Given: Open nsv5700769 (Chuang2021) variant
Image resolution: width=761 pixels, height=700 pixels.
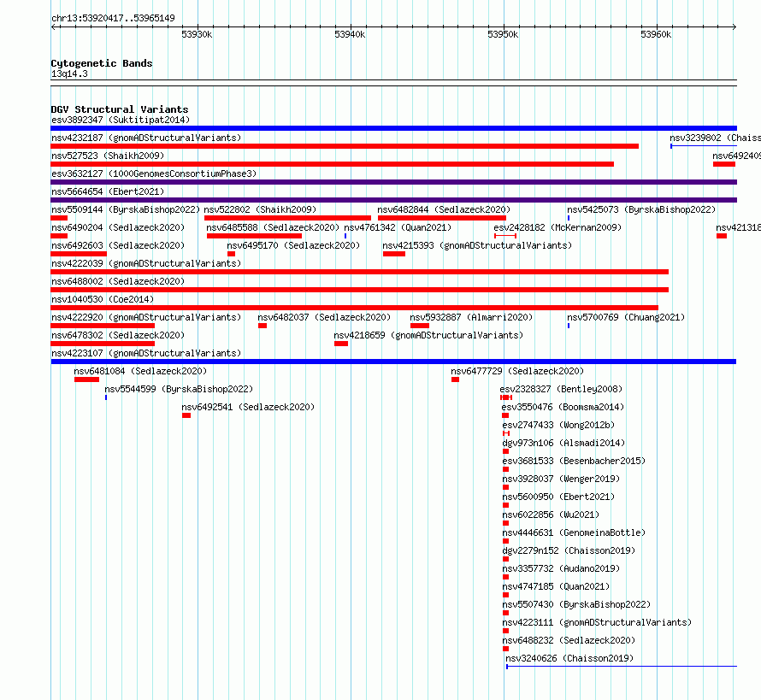Looking at the screenshot, I should click(626, 317).
